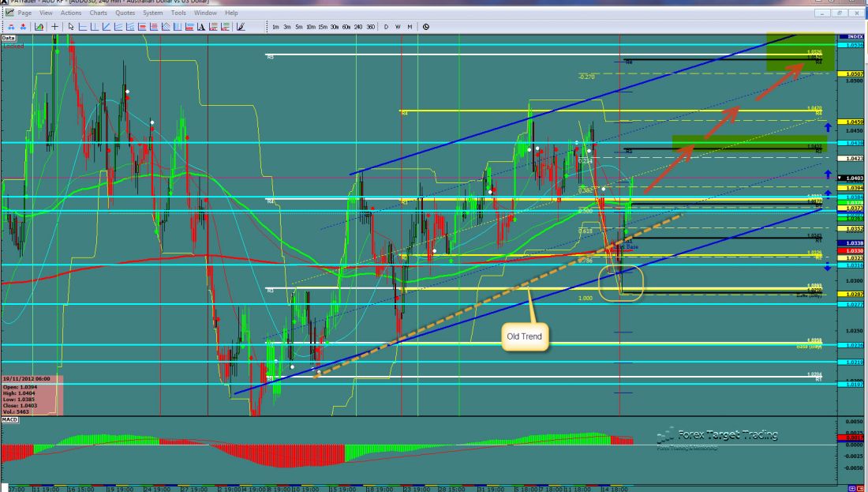868x492 pixels.
Task: Click the 'Old Trend' callout annotation
Action: click(523, 336)
